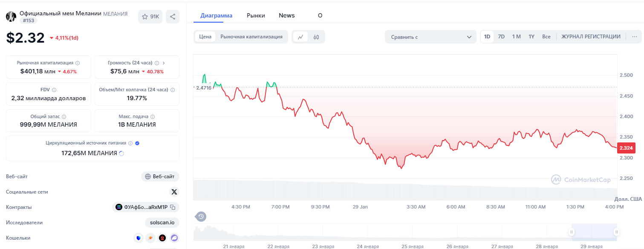Screen dimensions: 644x249
Task: Select the 7D time range
Action: pos(501,37)
